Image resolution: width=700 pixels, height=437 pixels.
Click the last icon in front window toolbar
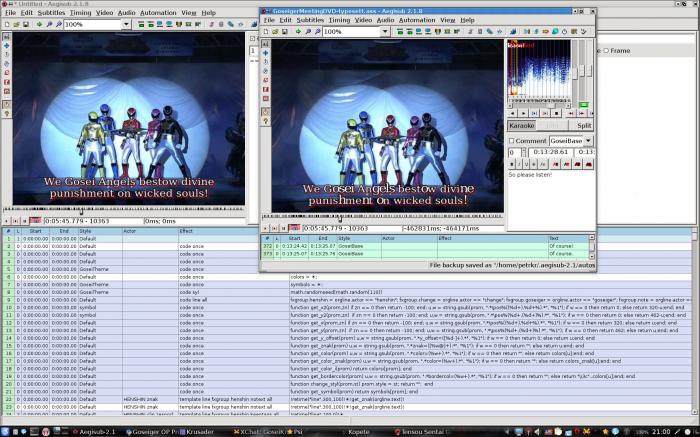pyautogui.click(x=583, y=32)
